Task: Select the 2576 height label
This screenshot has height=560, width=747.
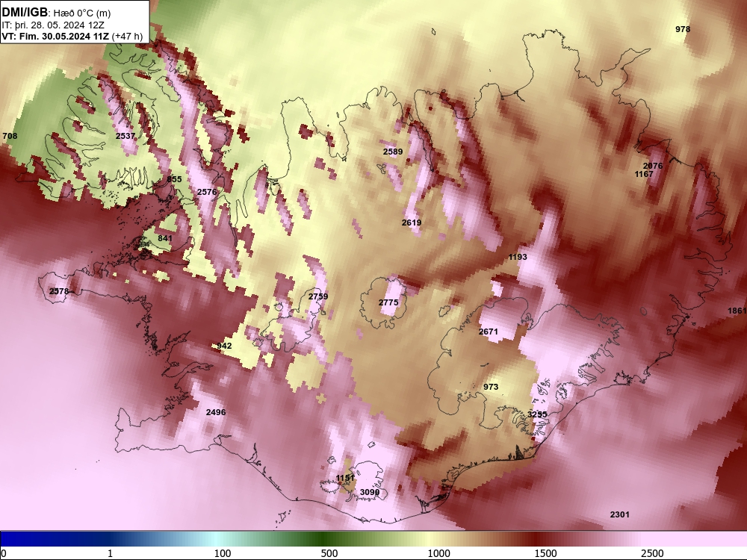Action: click(x=207, y=192)
